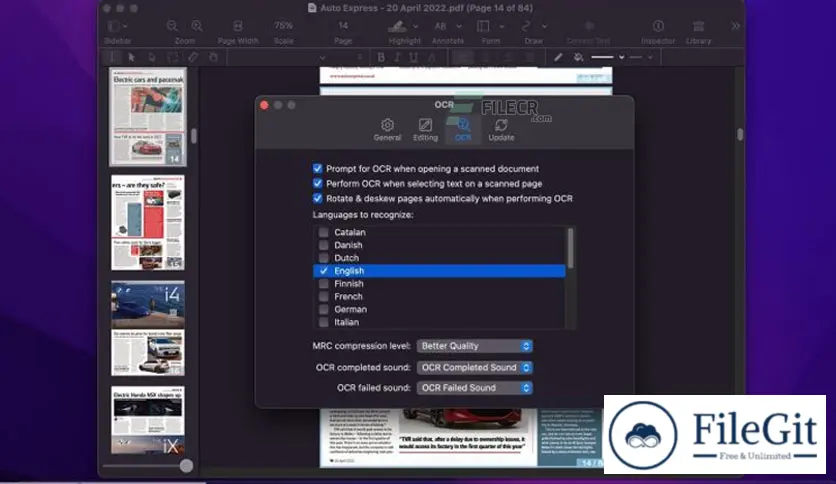This screenshot has height=484, width=836.
Task: Expand the Form tool dropdown arrow
Action: tap(501, 26)
